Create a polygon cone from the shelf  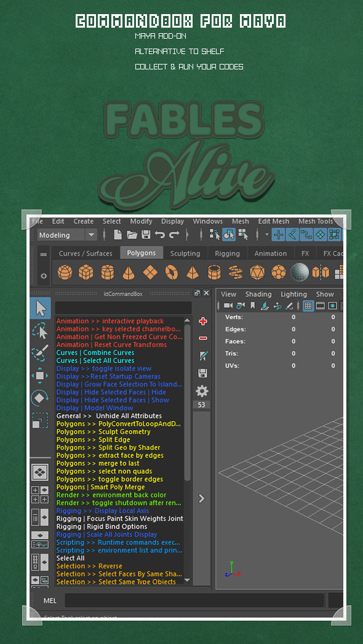click(x=129, y=272)
